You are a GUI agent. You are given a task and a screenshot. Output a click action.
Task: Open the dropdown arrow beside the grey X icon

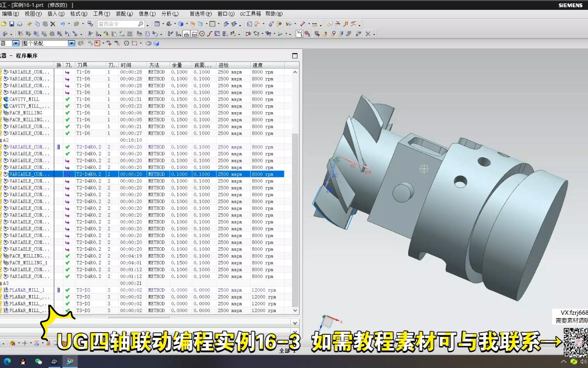(x=374, y=34)
